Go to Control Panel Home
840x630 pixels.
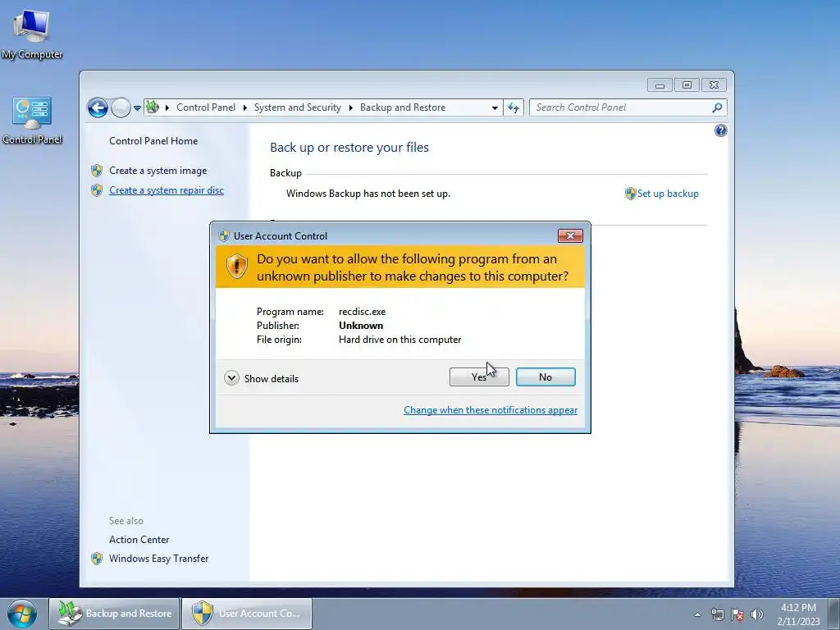(x=153, y=141)
